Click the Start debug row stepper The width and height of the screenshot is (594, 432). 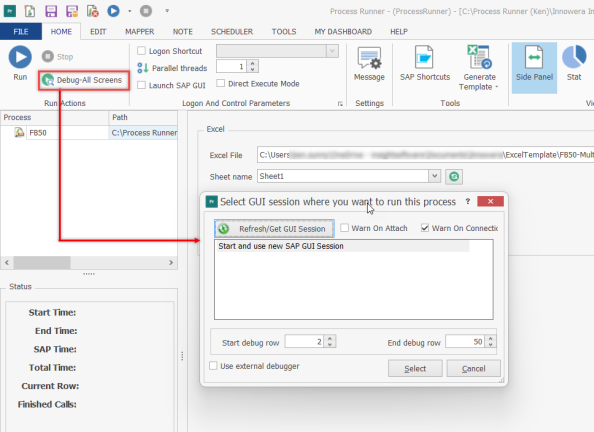tap(330, 341)
